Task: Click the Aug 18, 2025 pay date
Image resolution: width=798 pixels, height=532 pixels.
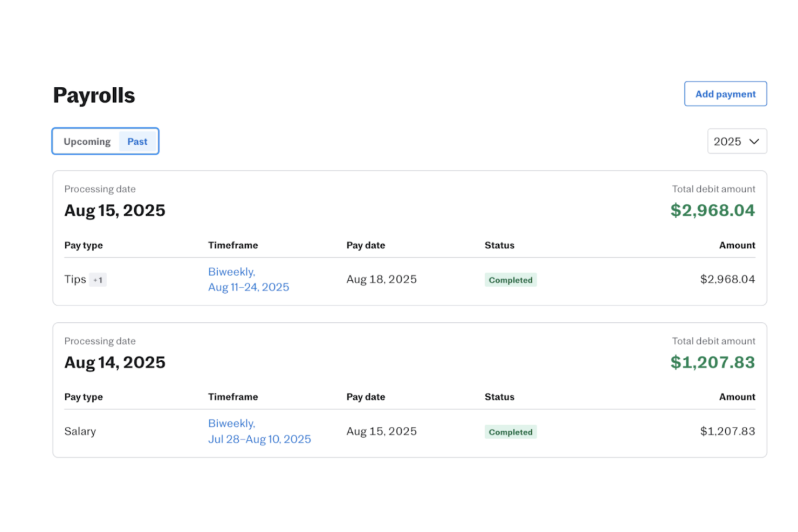Action: point(381,279)
